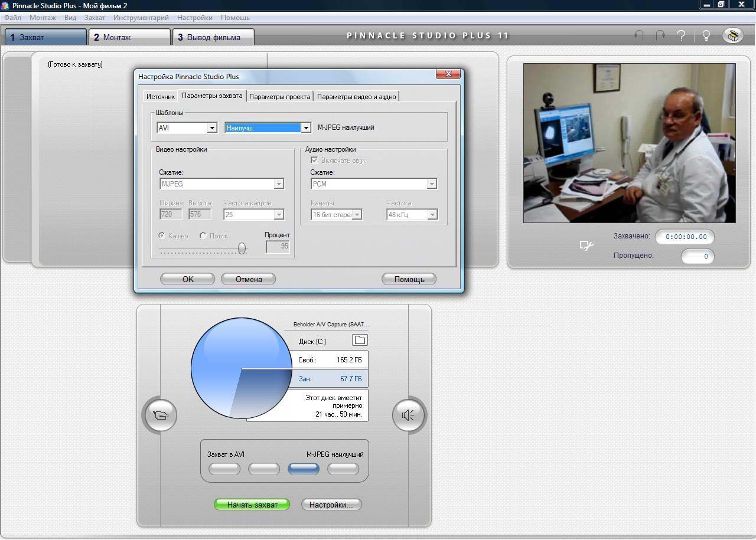This screenshot has width=756, height=540.
Task: Click the Пропущено dropped frames counter
Action: point(698,256)
